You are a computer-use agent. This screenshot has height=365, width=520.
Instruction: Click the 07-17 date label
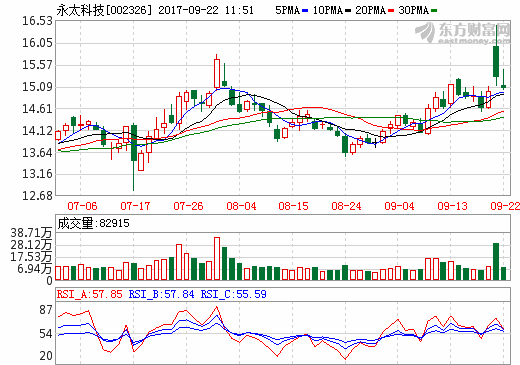coord(135,206)
